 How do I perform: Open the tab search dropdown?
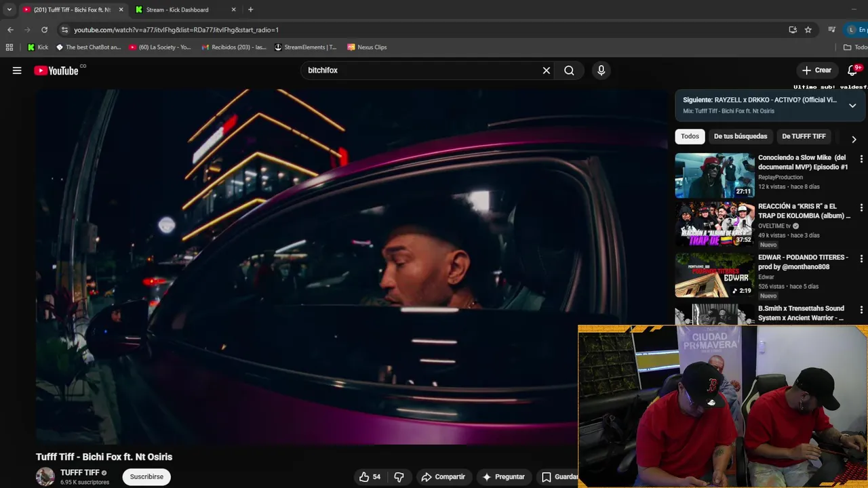[9, 9]
